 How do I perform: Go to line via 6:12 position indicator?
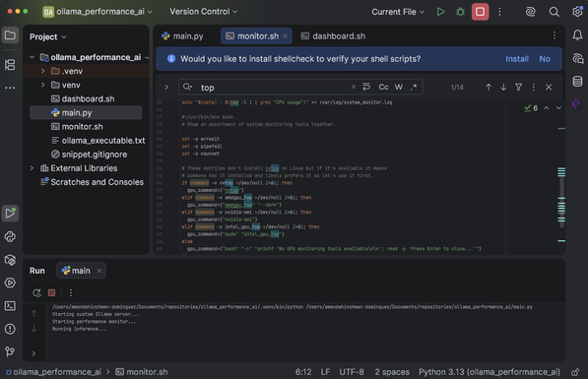pyautogui.click(x=303, y=372)
